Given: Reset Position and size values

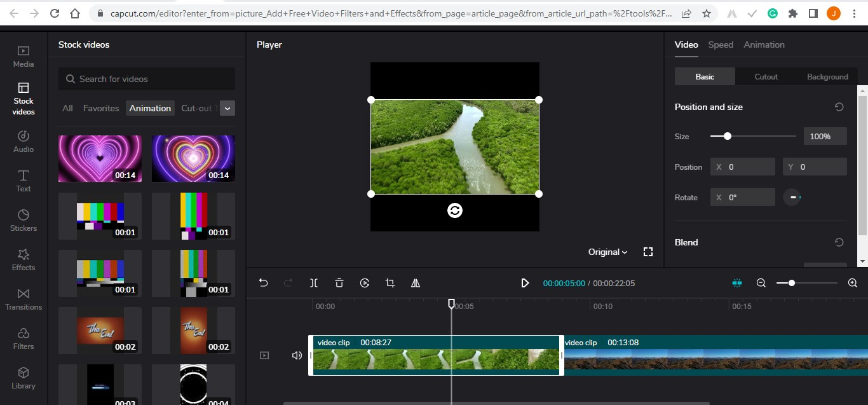Looking at the screenshot, I should (x=839, y=107).
